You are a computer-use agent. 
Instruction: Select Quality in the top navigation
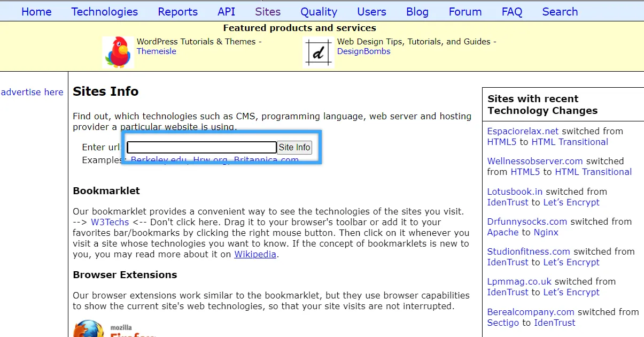tap(319, 12)
